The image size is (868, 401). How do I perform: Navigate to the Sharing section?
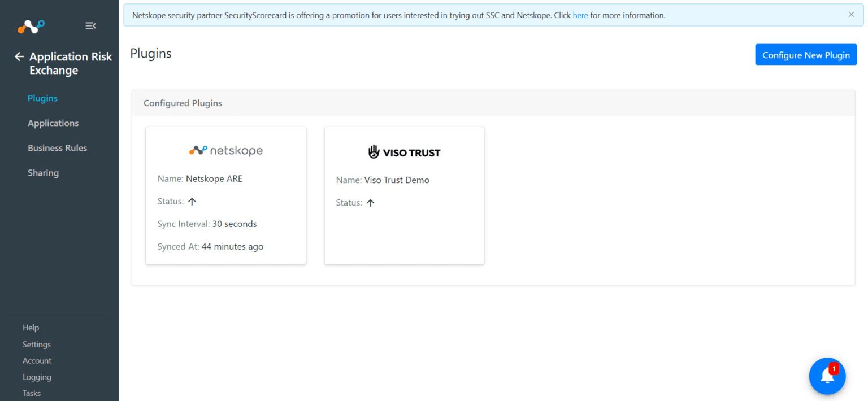[43, 172]
